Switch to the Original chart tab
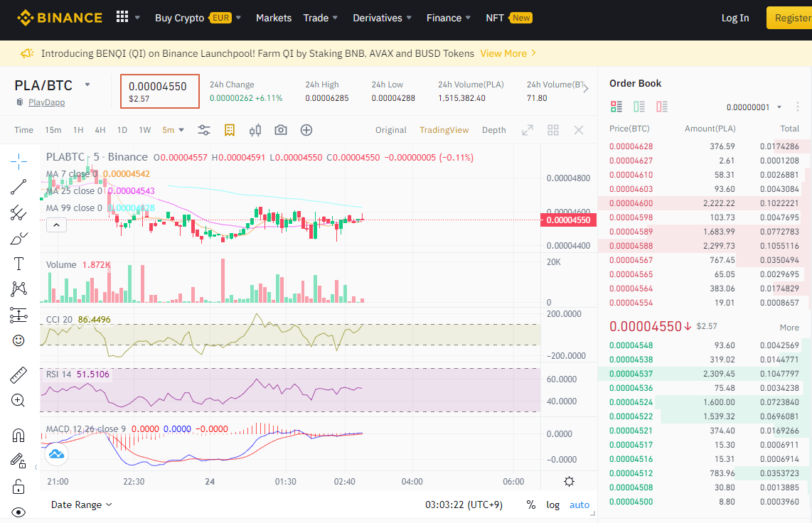The height and width of the screenshot is (523, 812). [391, 130]
